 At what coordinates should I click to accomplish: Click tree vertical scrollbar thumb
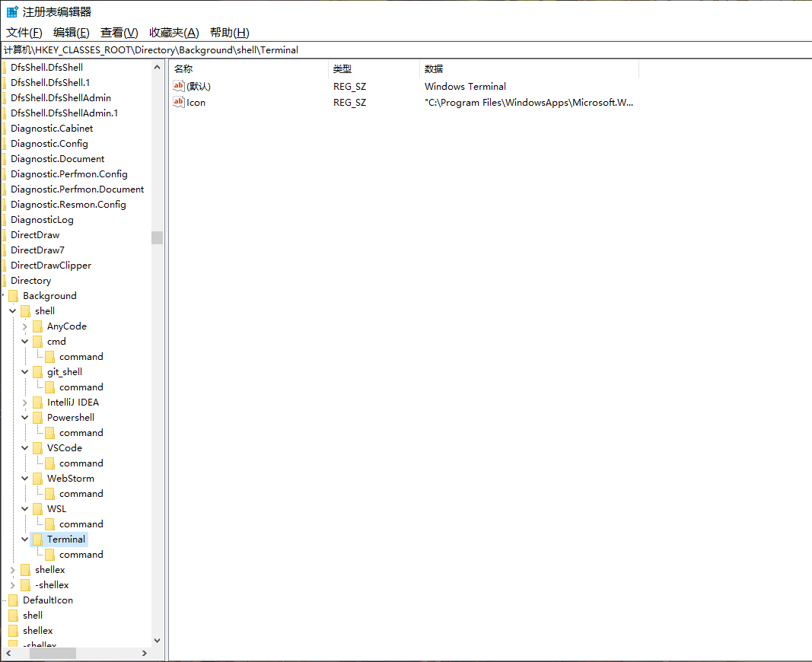[x=157, y=237]
